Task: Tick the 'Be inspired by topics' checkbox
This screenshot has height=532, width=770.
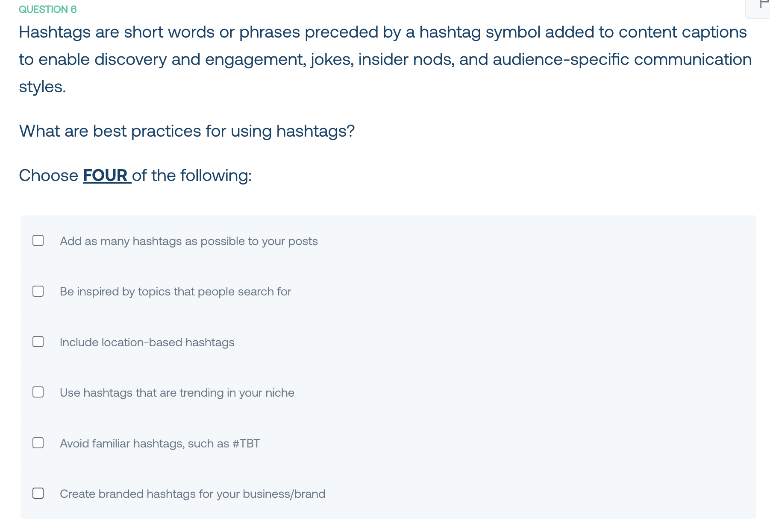Action: 38,291
